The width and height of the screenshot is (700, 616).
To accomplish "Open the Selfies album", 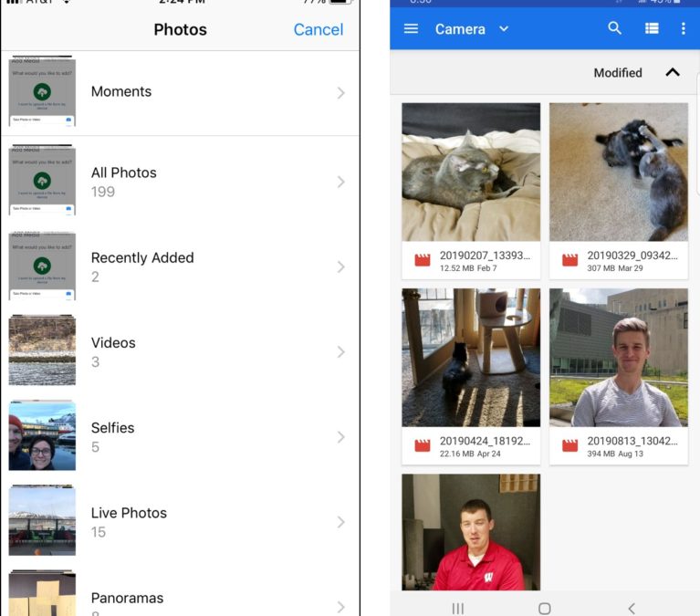I will [x=180, y=437].
